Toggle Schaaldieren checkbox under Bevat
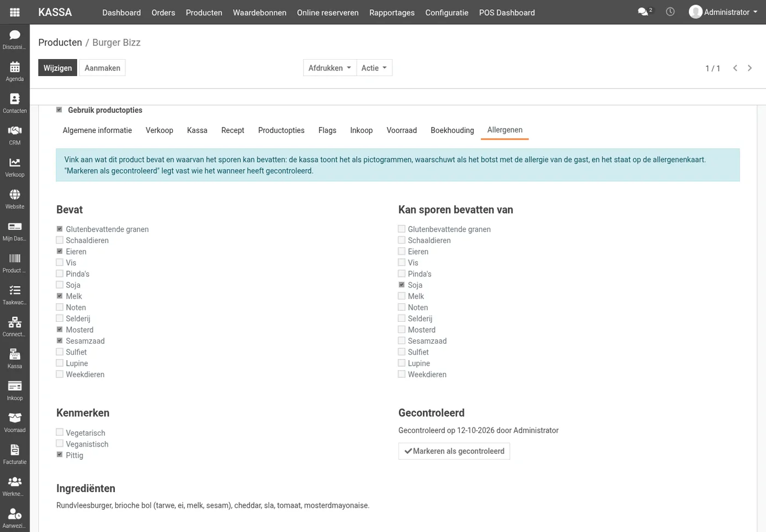The image size is (766, 532). [60, 240]
